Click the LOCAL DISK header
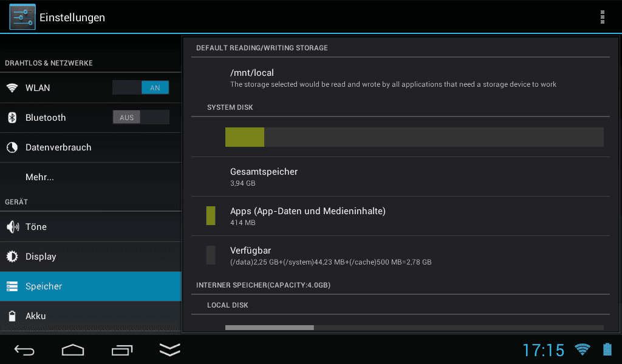 point(227,305)
